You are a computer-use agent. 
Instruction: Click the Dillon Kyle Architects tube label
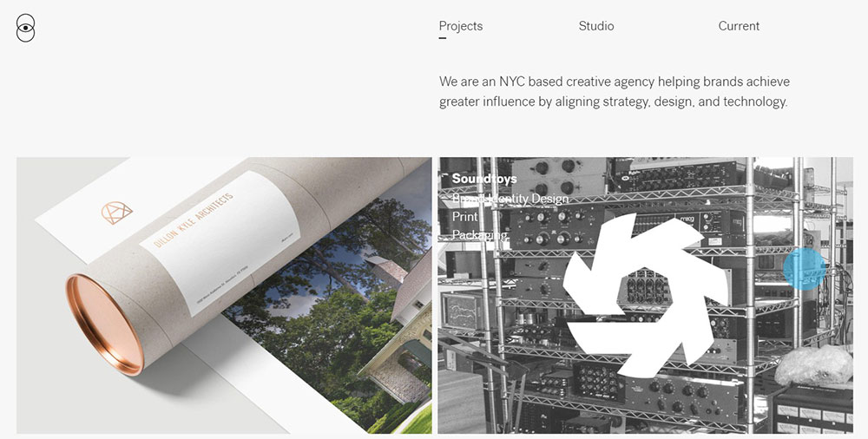coord(220,244)
